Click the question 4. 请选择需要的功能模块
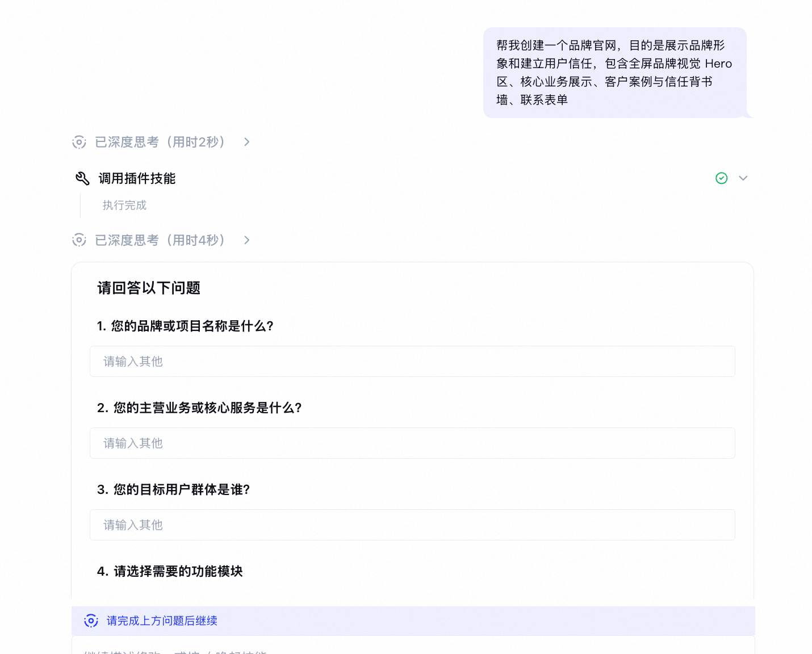The width and height of the screenshot is (812, 654). click(170, 571)
